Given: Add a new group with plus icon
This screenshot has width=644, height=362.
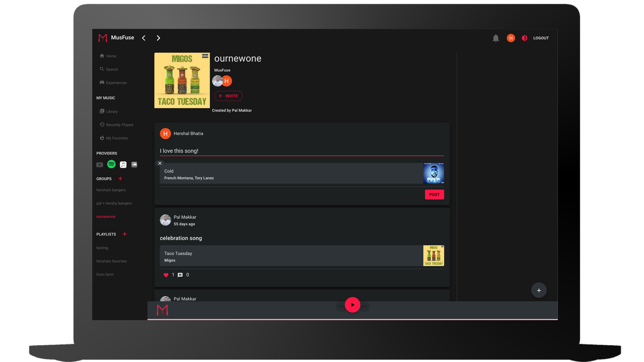Looking at the screenshot, I should [x=120, y=179].
